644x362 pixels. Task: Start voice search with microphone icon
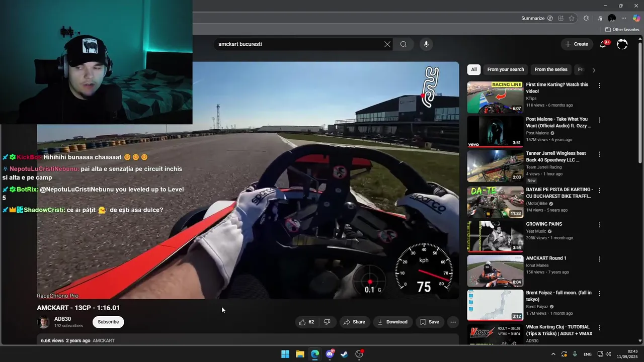[426, 44]
